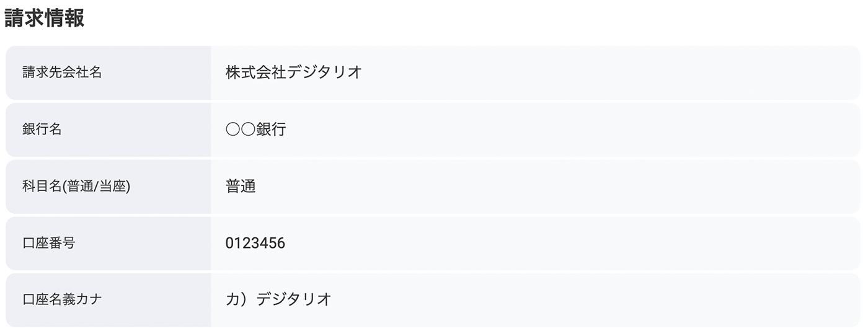The width and height of the screenshot is (868, 331).
Task: Click the 請求情報 section heading
Action: (x=44, y=19)
